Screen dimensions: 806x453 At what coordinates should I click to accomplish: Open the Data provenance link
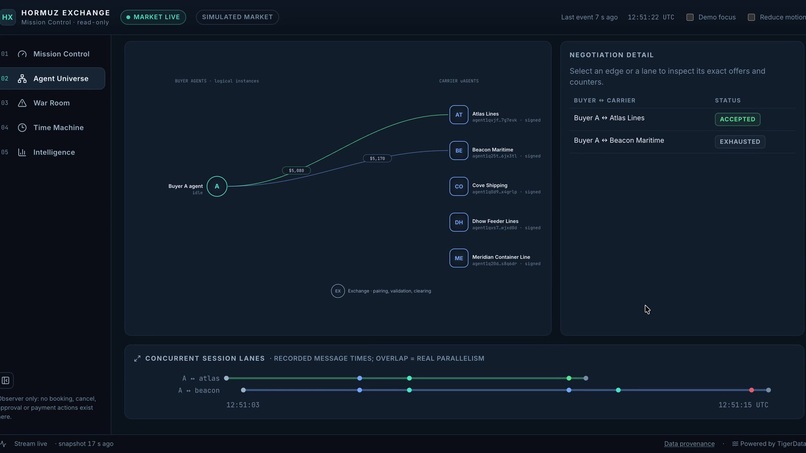point(689,444)
